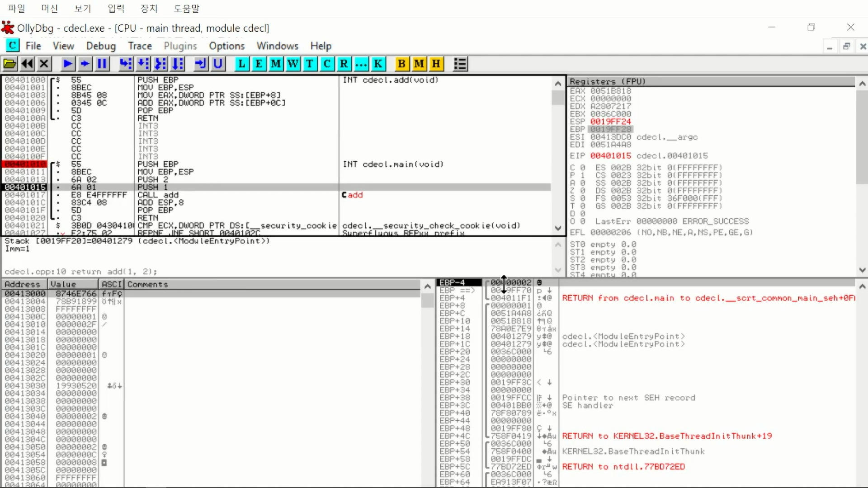This screenshot has height=488, width=868.
Task: Restart program with the rewind icon
Action: [x=27, y=64]
